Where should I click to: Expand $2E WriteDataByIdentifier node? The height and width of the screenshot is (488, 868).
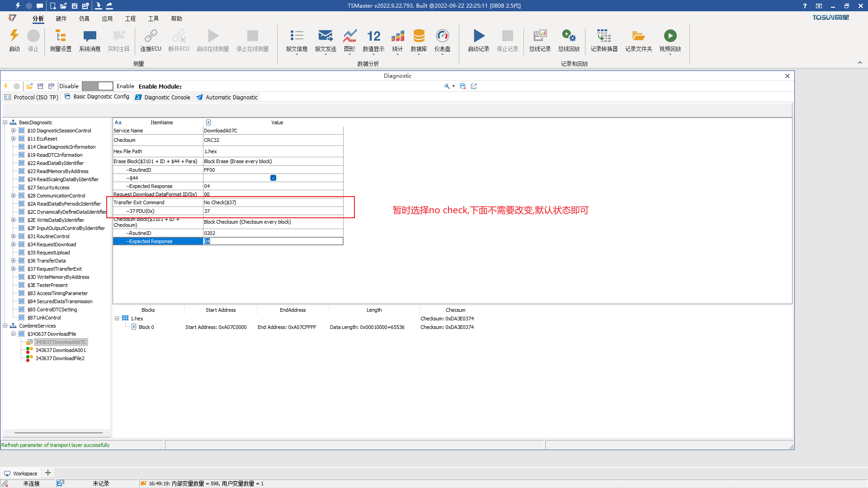13,220
